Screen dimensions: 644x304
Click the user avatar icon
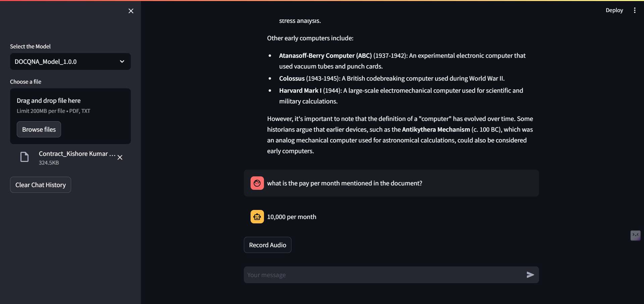coord(257,183)
